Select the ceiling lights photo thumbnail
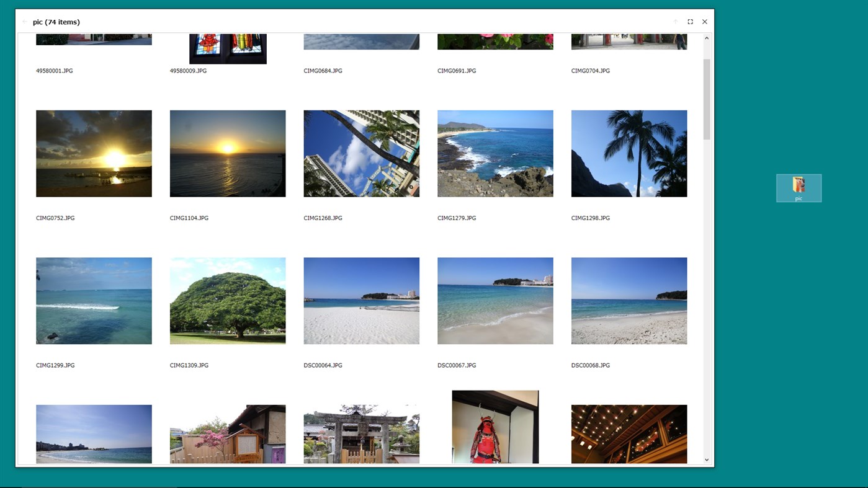This screenshot has width=868, height=488. pyautogui.click(x=629, y=434)
